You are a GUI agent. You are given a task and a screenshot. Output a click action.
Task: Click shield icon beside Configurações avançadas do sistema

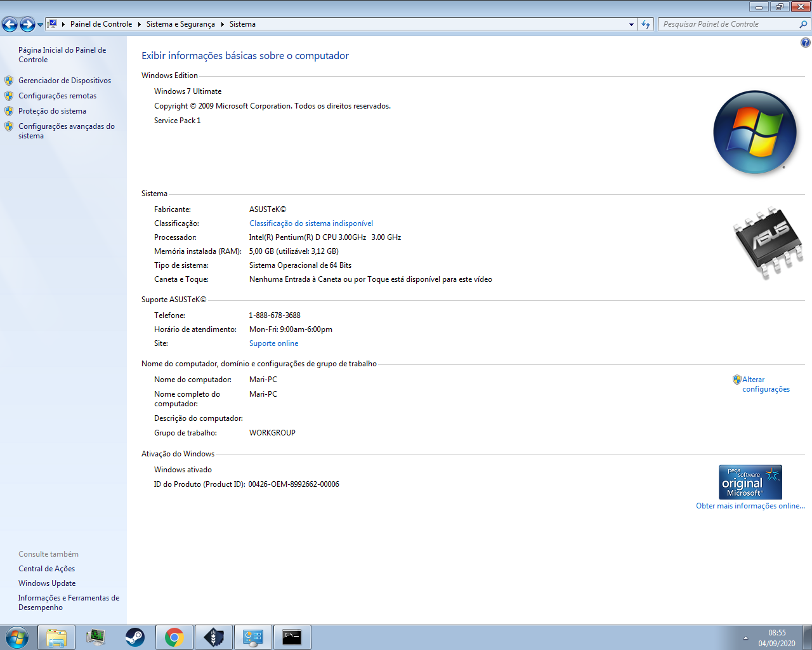[x=9, y=126]
